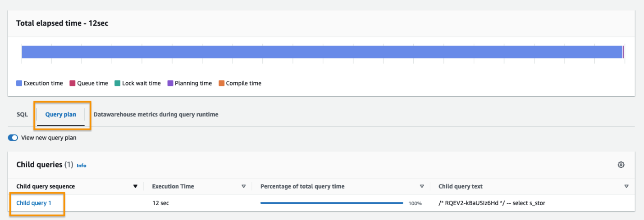Open Datawarehouse metrics during query runtime tab
Image resolution: width=644 pixels, height=220 pixels.
point(155,115)
